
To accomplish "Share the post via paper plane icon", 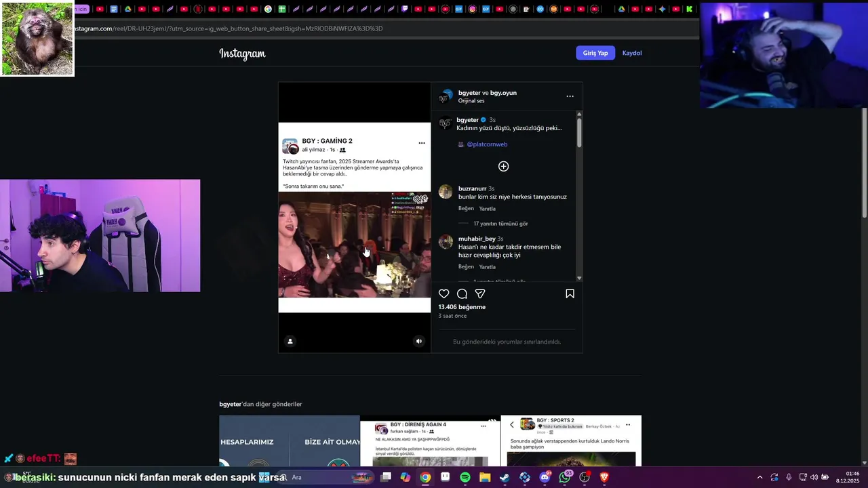I will (x=480, y=293).
